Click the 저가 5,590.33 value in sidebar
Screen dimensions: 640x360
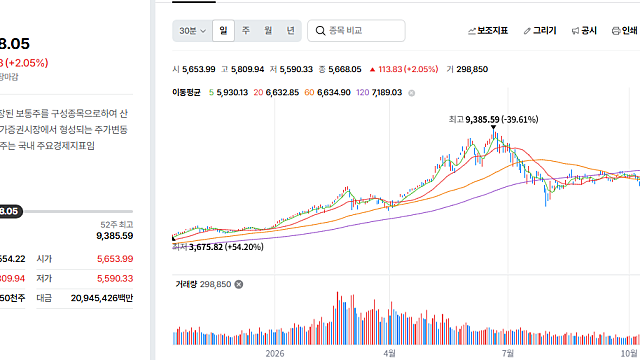pos(115,278)
